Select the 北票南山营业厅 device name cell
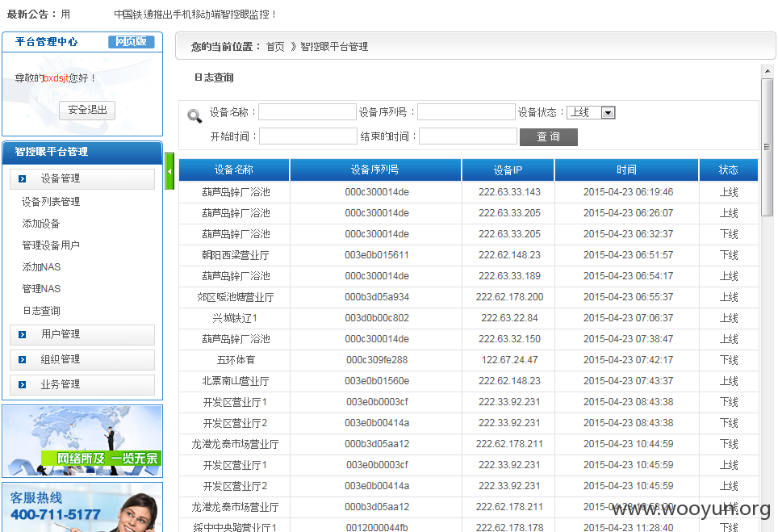 (235, 381)
